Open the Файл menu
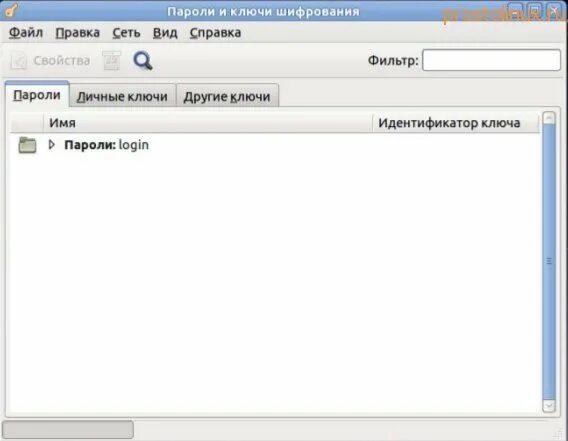 (x=26, y=33)
